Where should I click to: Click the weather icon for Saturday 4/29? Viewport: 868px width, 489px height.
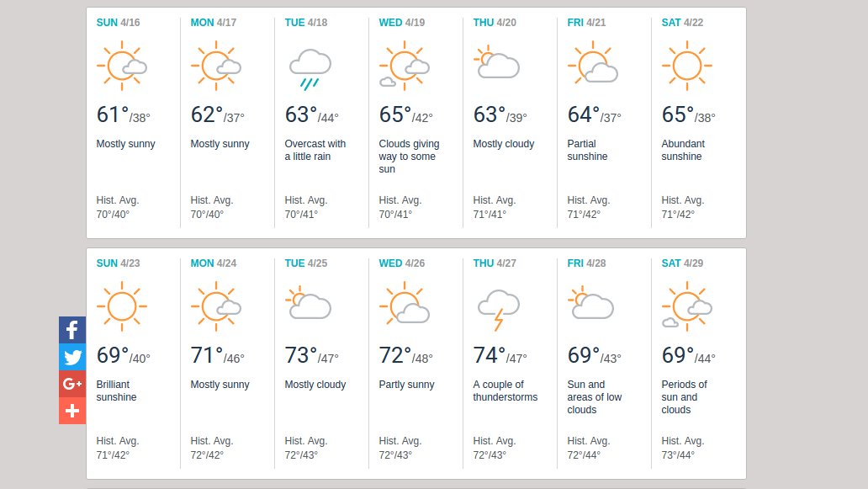point(687,306)
